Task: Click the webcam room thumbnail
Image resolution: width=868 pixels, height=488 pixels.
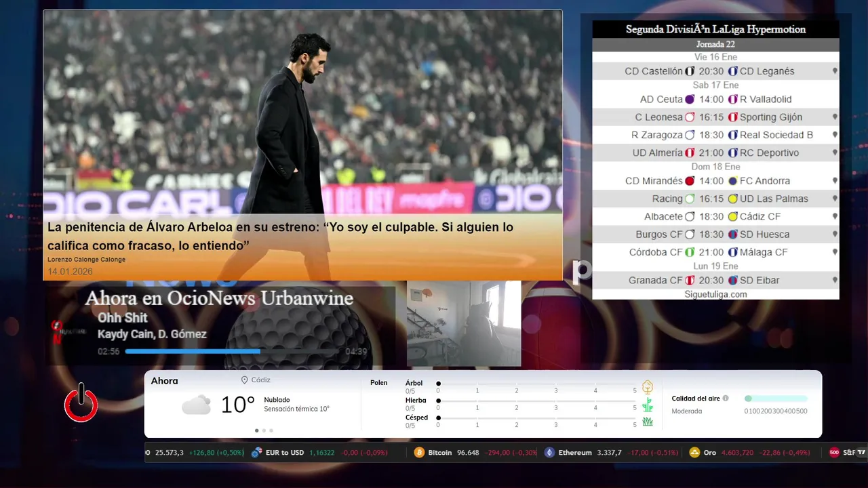Action: (x=464, y=323)
